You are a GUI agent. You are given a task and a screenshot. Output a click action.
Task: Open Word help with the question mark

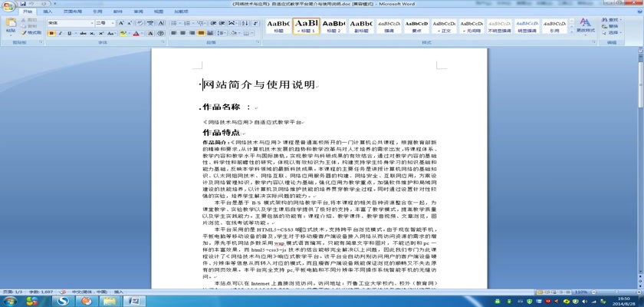click(x=640, y=12)
